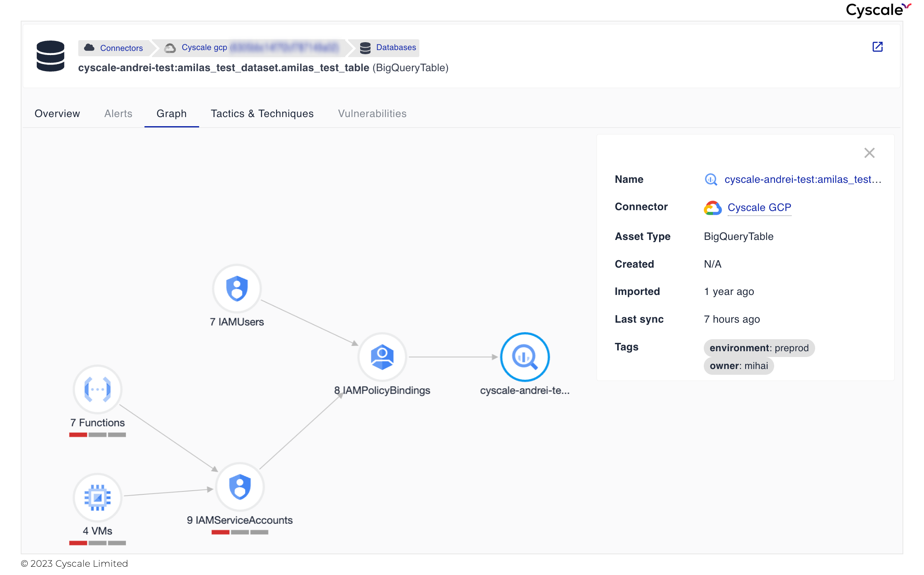Image resolution: width=924 pixels, height=575 pixels.
Task: Open the Cyscale gcp breadcrumb link
Action: coord(205,48)
